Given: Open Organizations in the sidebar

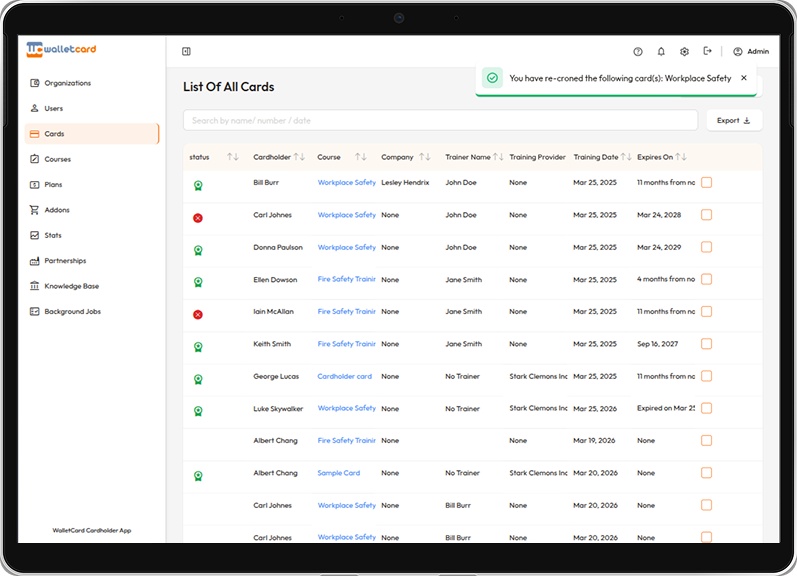Looking at the screenshot, I should [91, 83].
